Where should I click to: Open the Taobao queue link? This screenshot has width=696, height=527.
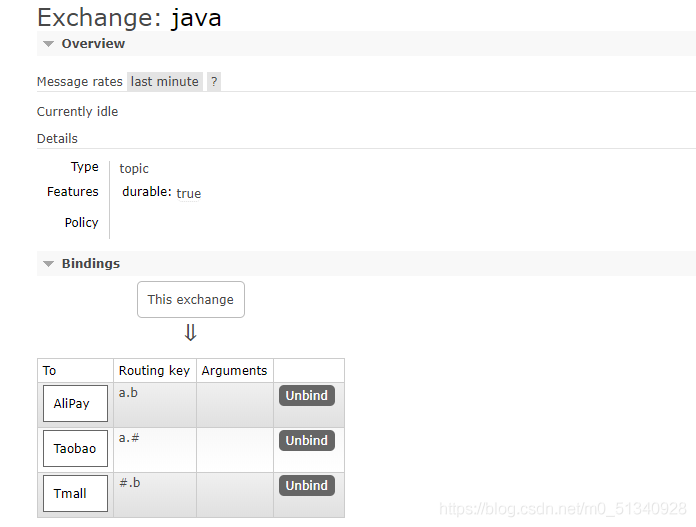[75, 448]
